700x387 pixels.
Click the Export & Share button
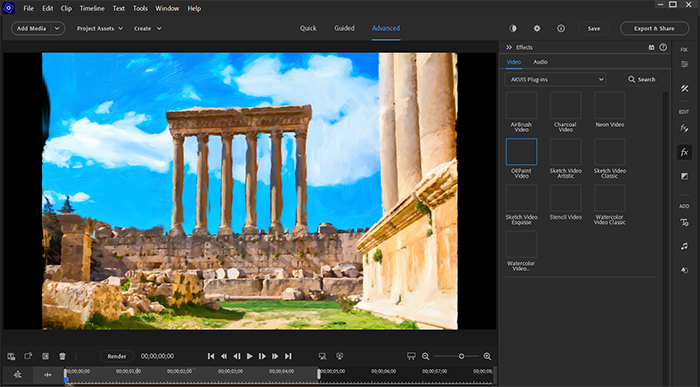654,29
